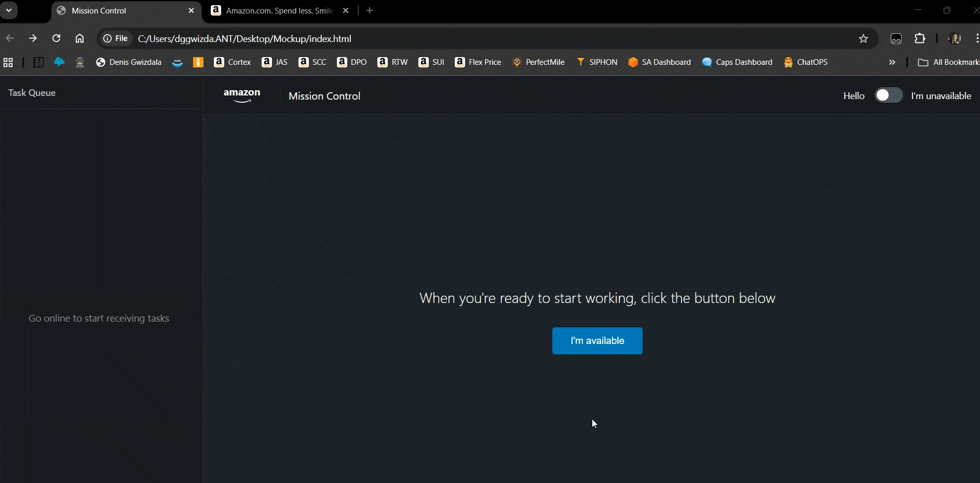Toggle the availability switch on
The height and width of the screenshot is (483, 980).
coord(888,95)
